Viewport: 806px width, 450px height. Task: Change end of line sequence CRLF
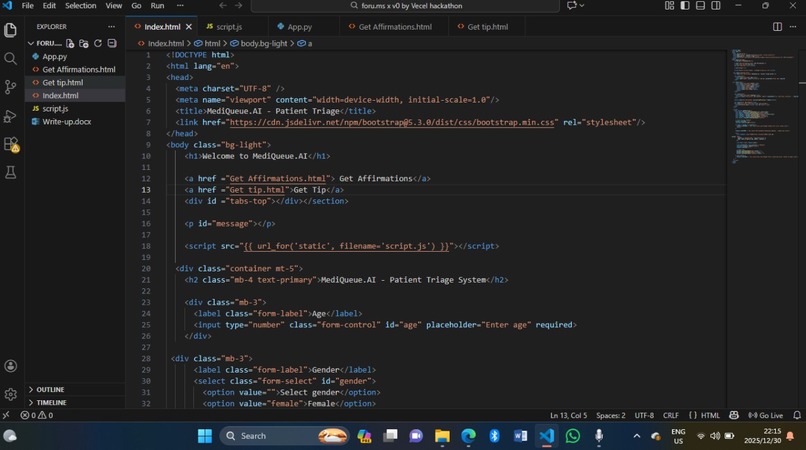point(671,416)
